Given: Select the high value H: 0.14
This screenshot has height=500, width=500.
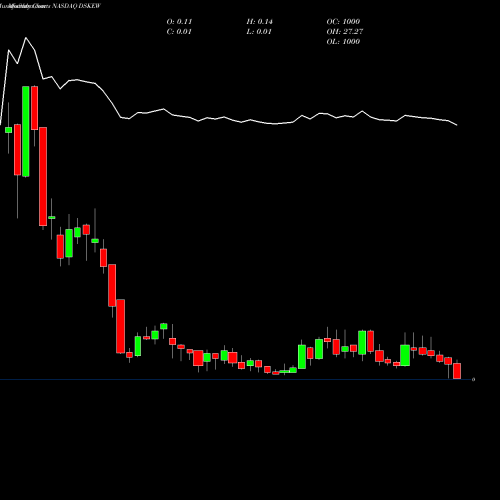Looking at the screenshot, I should pos(259,21).
